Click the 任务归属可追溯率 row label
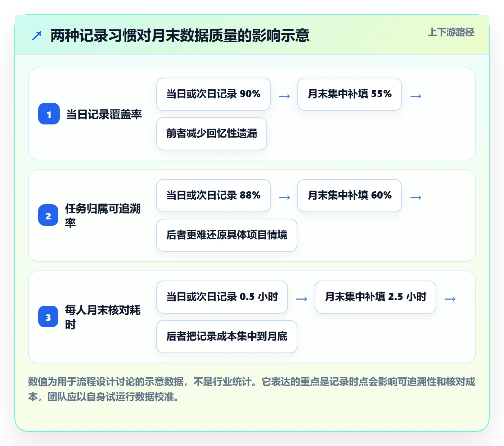Viewport: 504px width, 446px height. pos(103,215)
